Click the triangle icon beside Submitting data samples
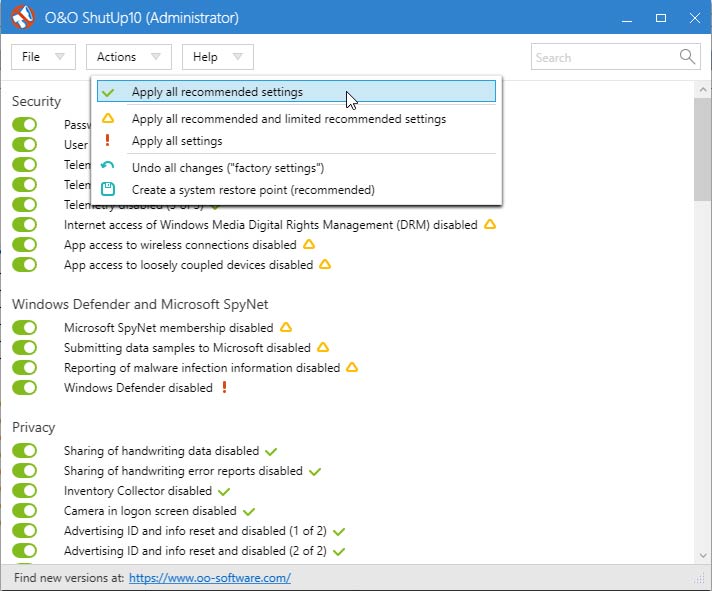 [x=323, y=347]
